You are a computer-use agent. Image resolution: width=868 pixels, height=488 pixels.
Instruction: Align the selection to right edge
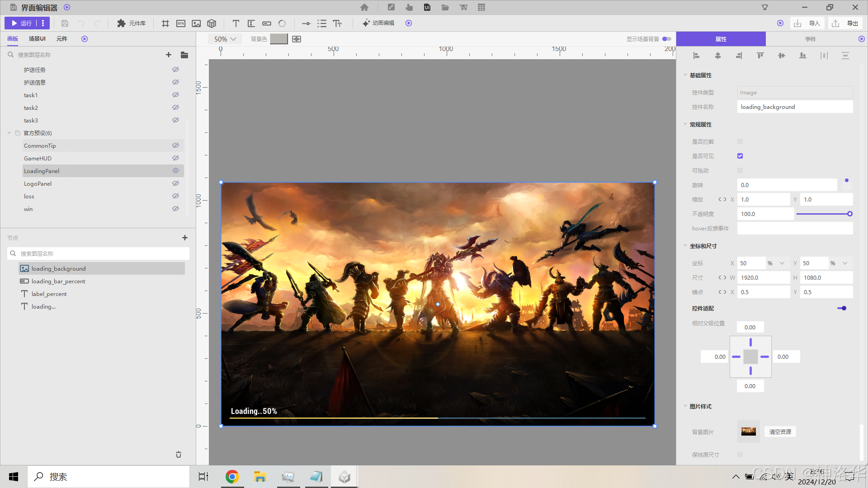pos(739,56)
